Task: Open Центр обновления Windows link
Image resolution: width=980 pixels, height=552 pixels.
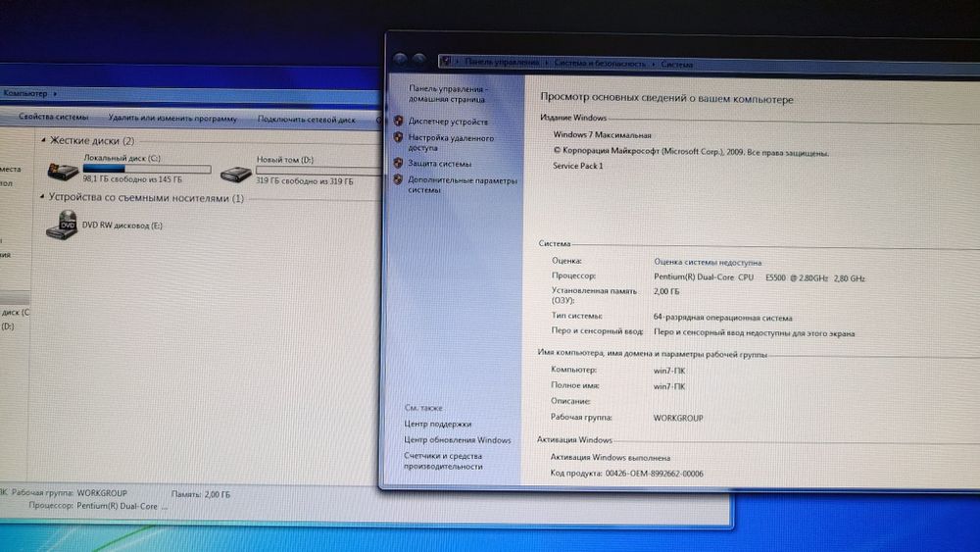Action: [458, 439]
